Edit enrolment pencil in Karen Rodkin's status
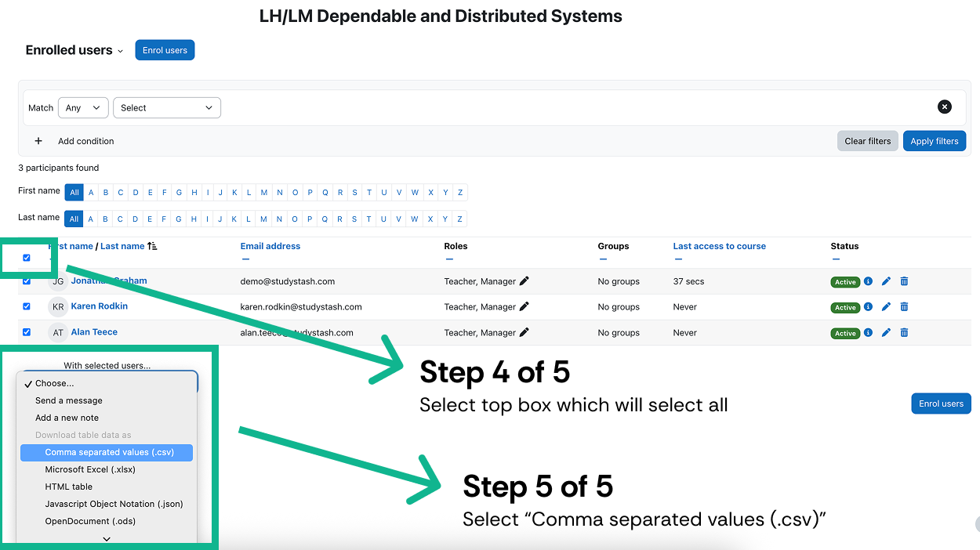 tap(886, 307)
